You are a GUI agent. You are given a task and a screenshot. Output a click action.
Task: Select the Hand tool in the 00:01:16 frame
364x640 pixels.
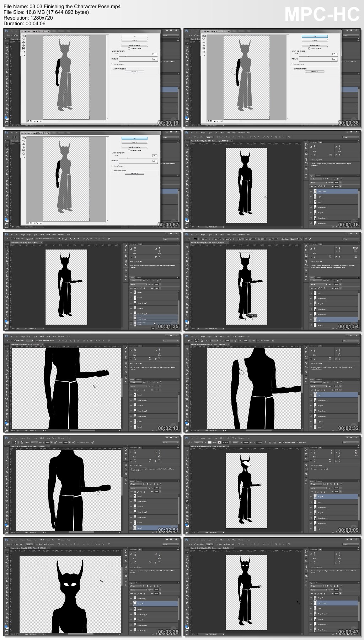click(x=187, y=209)
